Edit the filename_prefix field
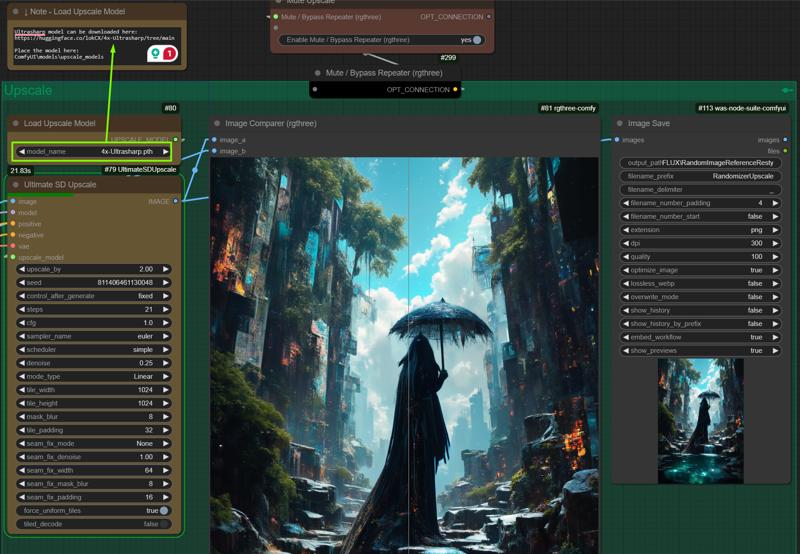 (700, 176)
